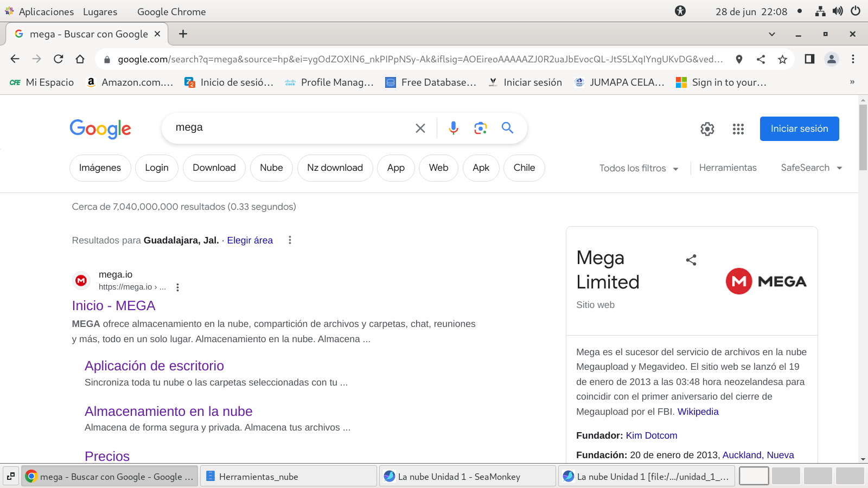Click the voice search microphone icon
Image resolution: width=868 pixels, height=488 pixels.
454,128
